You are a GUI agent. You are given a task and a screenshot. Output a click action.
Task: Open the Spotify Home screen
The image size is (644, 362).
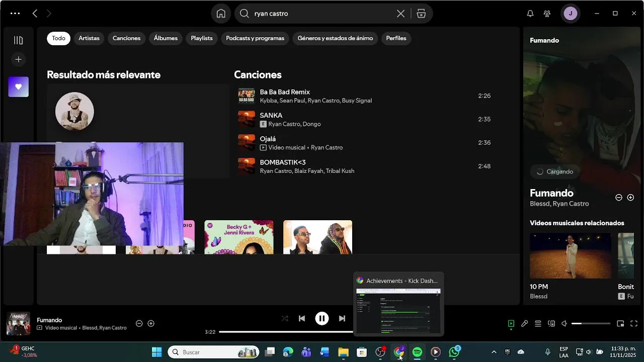(221, 14)
